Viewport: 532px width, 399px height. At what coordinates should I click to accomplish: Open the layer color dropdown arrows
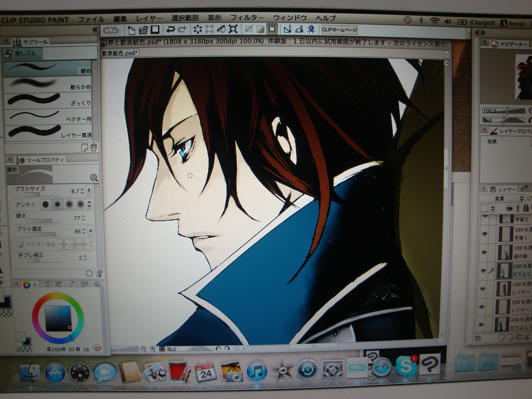point(493,208)
